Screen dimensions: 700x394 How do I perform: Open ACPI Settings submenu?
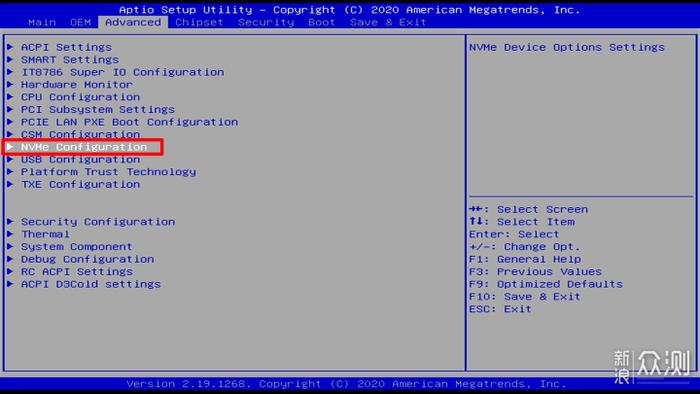pyautogui.click(x=66, y=47)
